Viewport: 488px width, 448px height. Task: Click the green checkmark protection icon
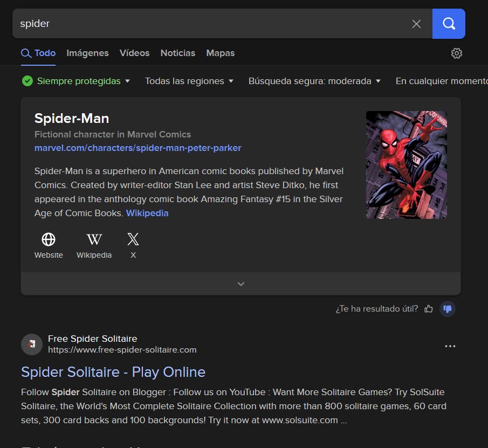(x=28, y=81)
